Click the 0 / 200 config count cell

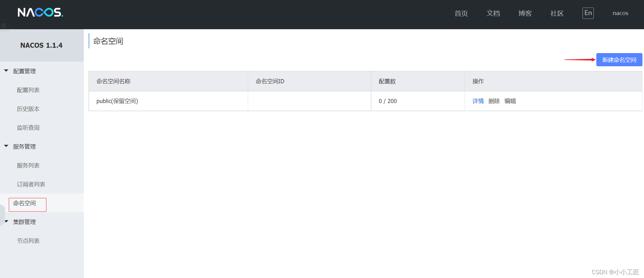pos(418,101)
